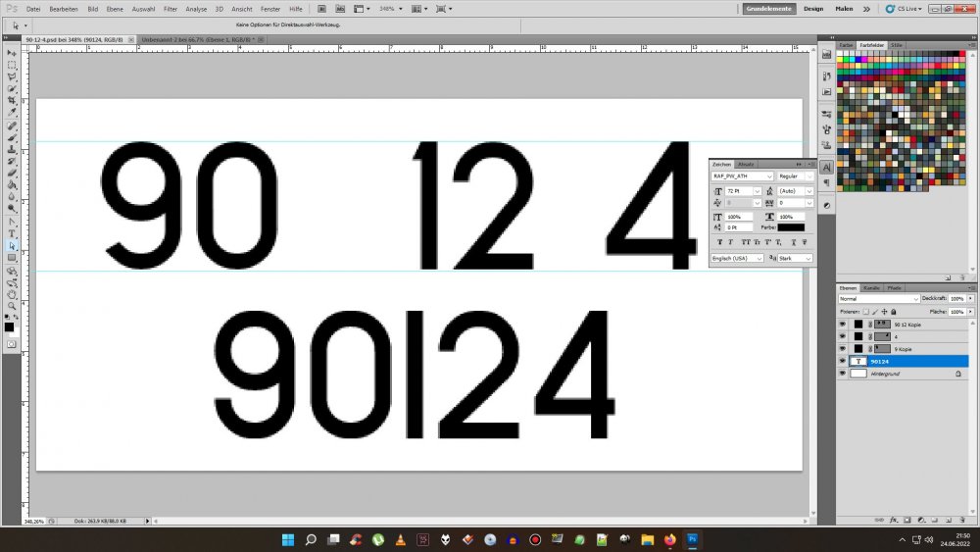
Task: Switch to the Malen workspace
Action: pos(844,9)
